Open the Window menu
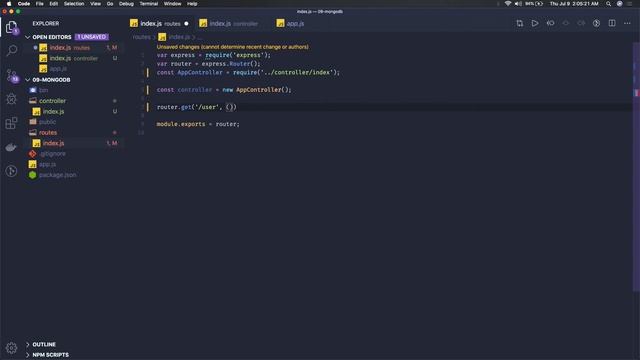The image size is (640, 360). tap(173, 4)
